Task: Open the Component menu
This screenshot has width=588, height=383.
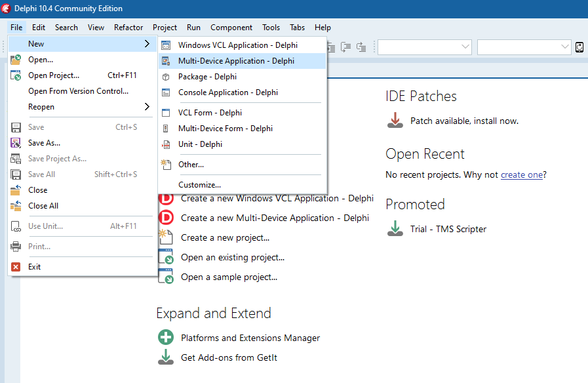Action: click(x=231, y=28)
